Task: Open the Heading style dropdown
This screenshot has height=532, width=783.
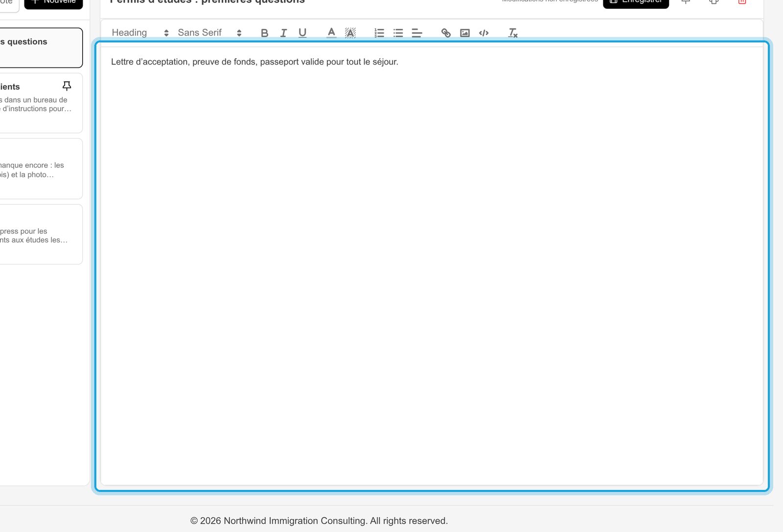Action: [140, 33]
